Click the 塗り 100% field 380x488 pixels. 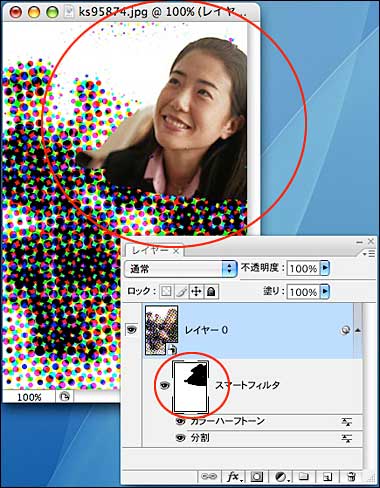pos(303,292)
